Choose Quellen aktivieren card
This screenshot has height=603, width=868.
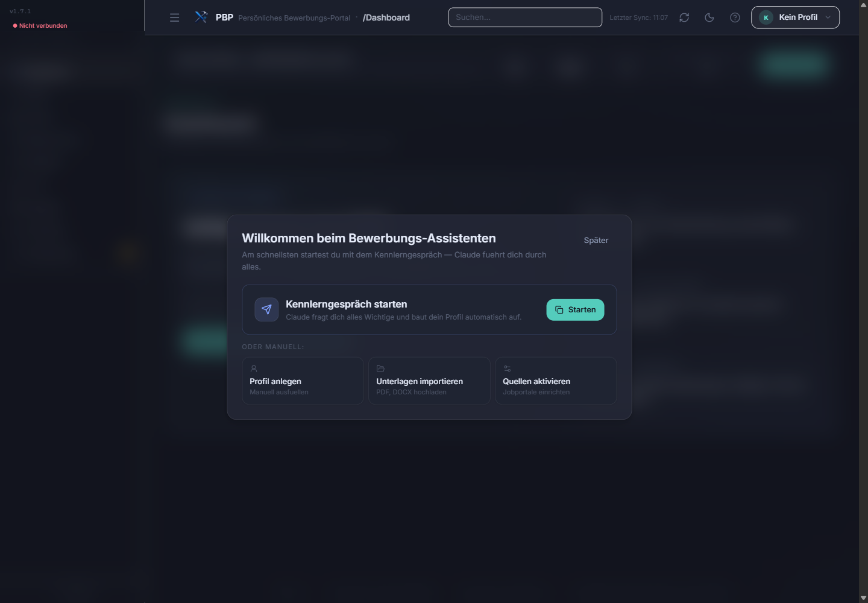[556, 380]
